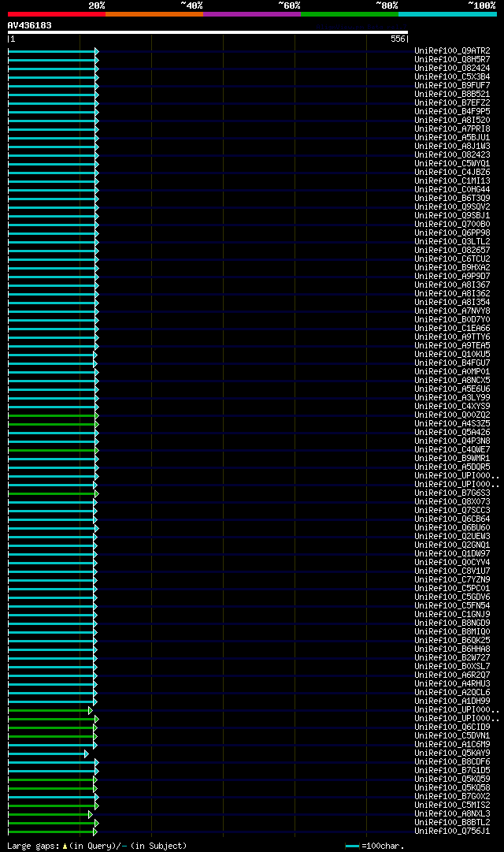Select label UniRef100_B4F9P5
This screenshot has width=504, height=852.
[452, 112]
